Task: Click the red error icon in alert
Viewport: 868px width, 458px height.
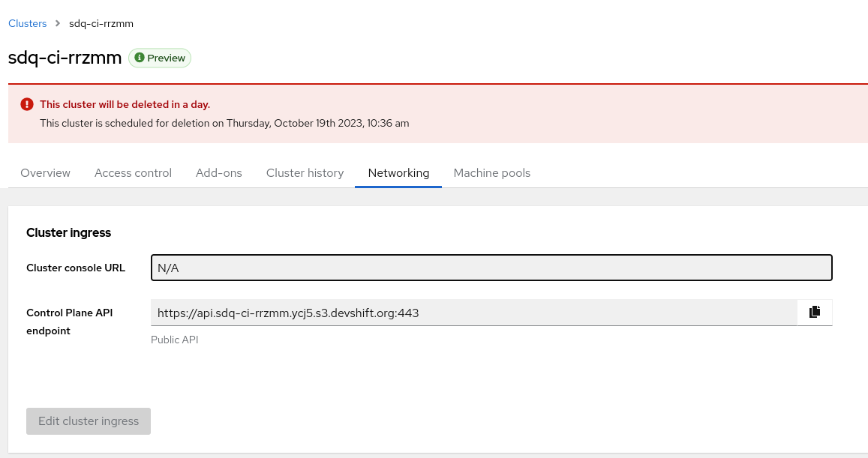Action: pos(27,104)
